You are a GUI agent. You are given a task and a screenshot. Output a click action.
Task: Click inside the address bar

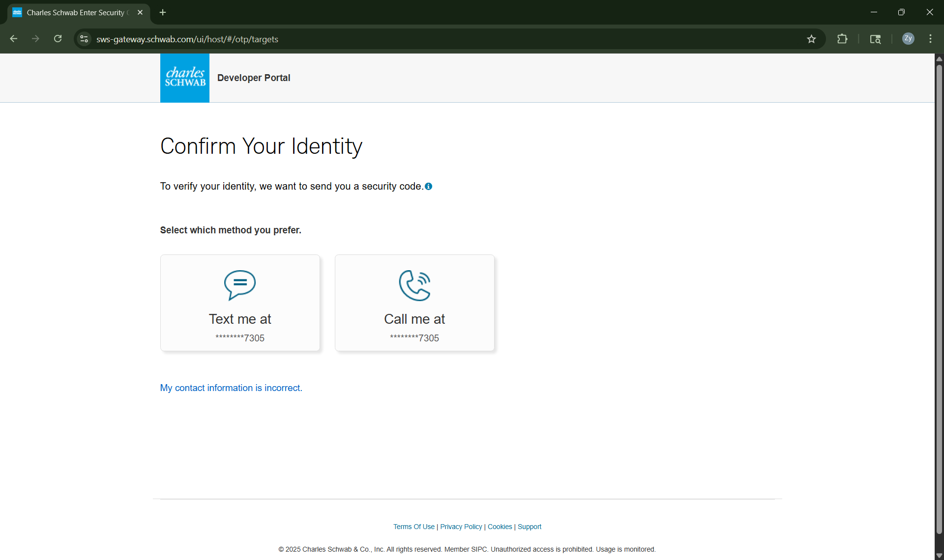pos(393,39)
